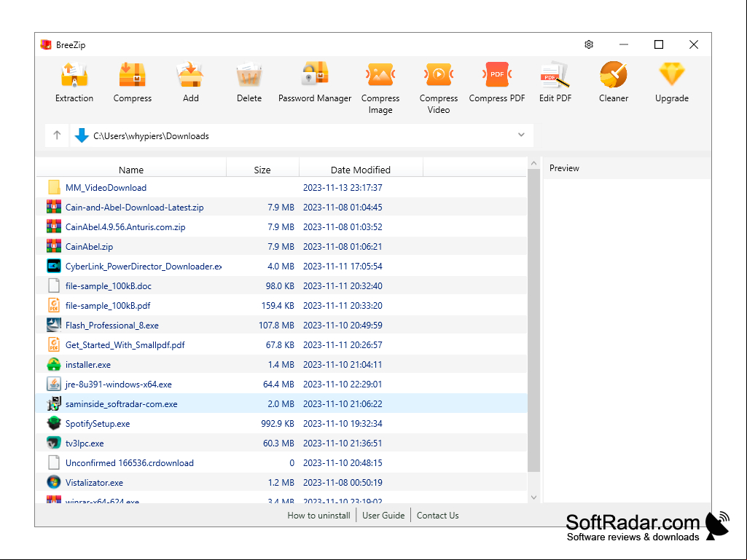The height and width of the screenshot is (560, 747).
Task: Expand the path history dropdown
Action: (521, 135)
